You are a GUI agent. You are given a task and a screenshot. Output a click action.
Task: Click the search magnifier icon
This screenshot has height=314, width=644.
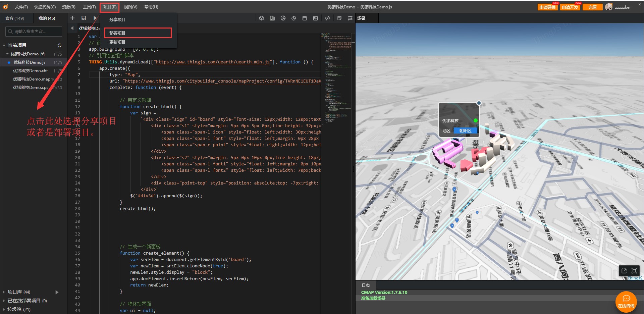click(10, 32)
